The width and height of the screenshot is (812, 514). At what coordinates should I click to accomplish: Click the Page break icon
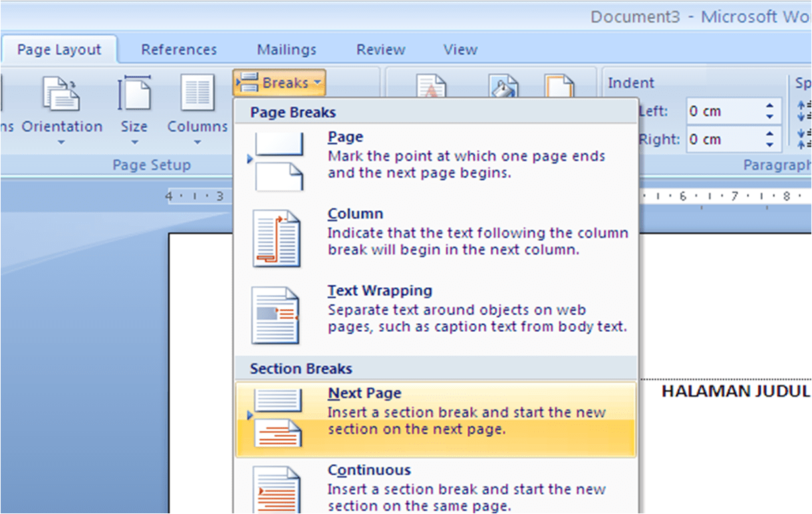pyautogui.click(x=275, y=162)
